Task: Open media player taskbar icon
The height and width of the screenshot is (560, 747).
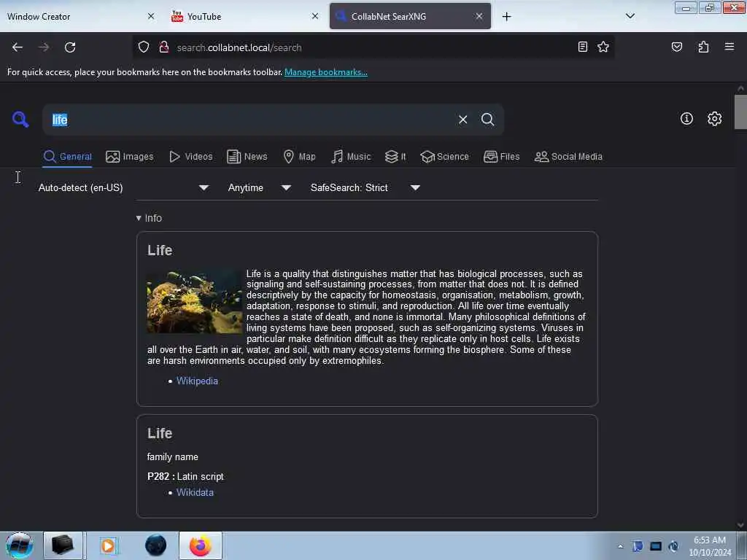Action: pos(109,545)
